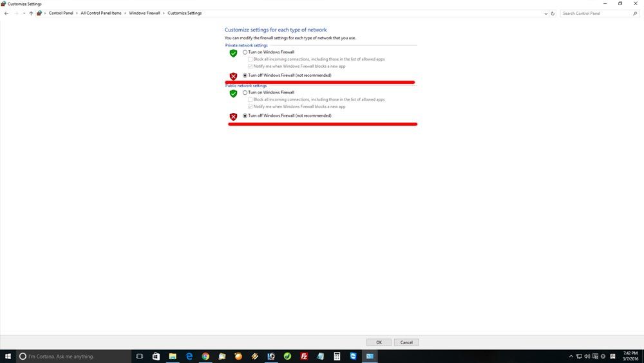The image size is (644, 363).
Task: Open Task View from taskbar
Action: pos(140,356)
